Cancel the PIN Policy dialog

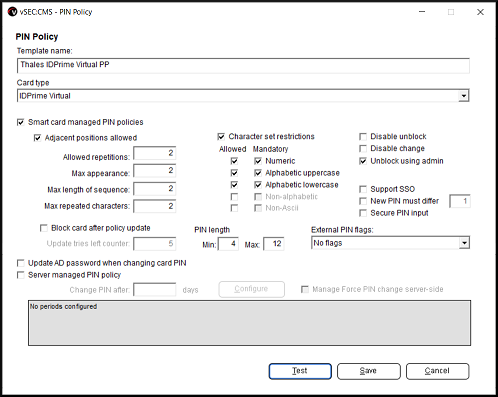[x=437, y=371]
